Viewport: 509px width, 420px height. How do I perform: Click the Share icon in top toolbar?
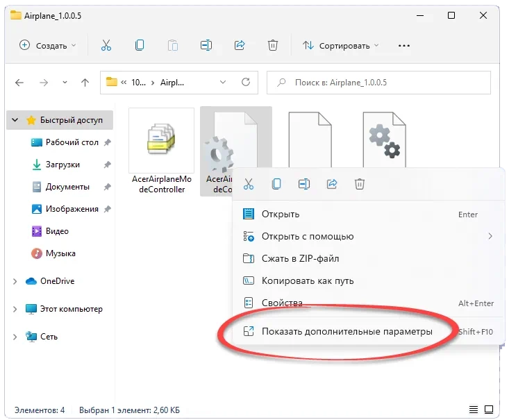click(240, 45)
